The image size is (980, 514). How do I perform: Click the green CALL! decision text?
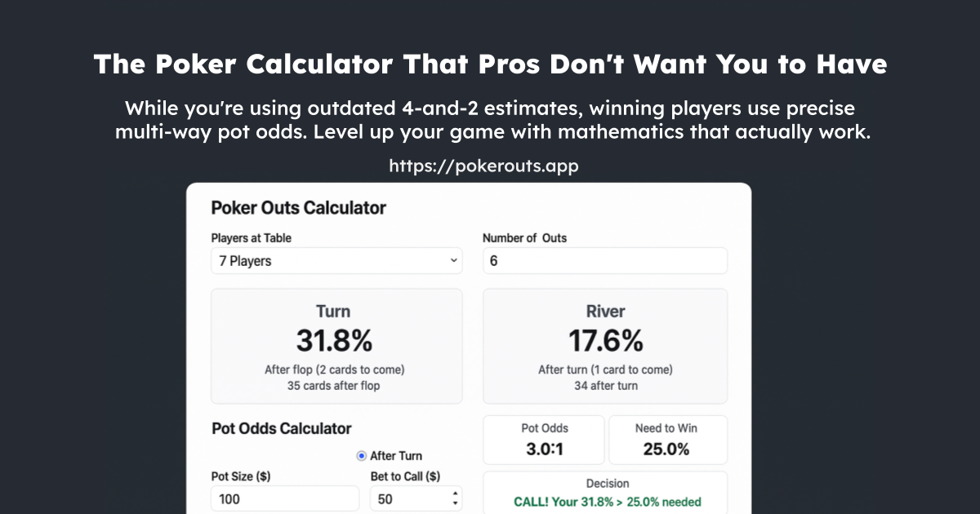click(x=608, y=501)
